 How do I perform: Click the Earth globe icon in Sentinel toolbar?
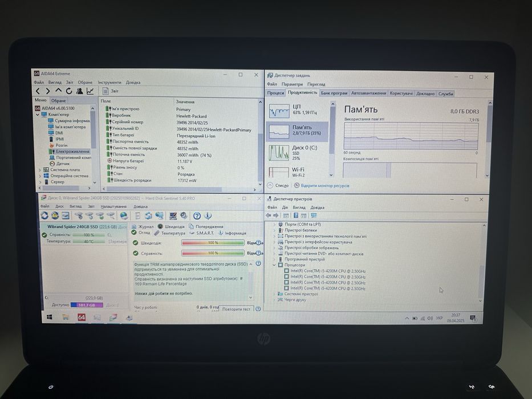click(x=124, y=215)
